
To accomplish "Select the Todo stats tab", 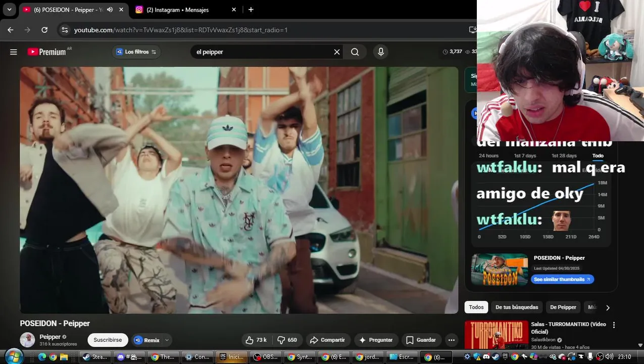I will [598, 156].
